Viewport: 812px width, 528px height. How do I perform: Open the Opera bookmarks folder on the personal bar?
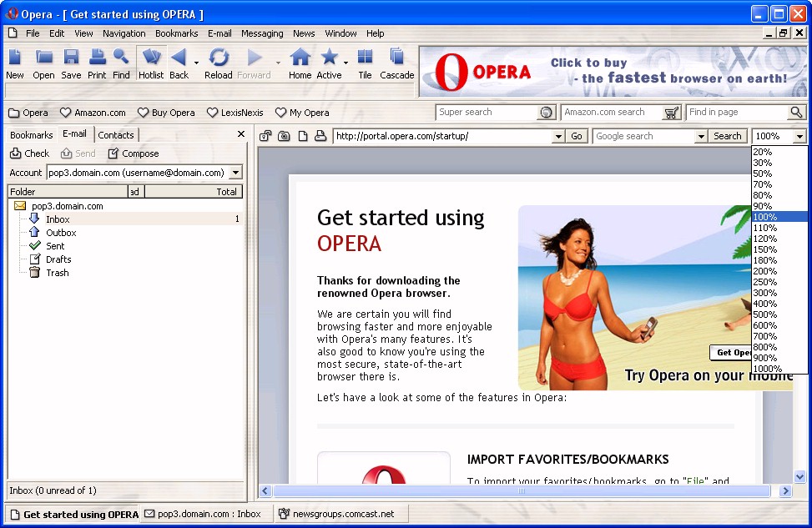click(x=28, y=113)
